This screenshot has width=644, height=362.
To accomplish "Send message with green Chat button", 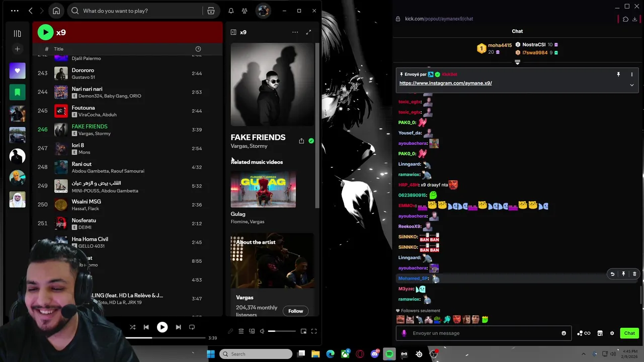I will pos(629,333).
